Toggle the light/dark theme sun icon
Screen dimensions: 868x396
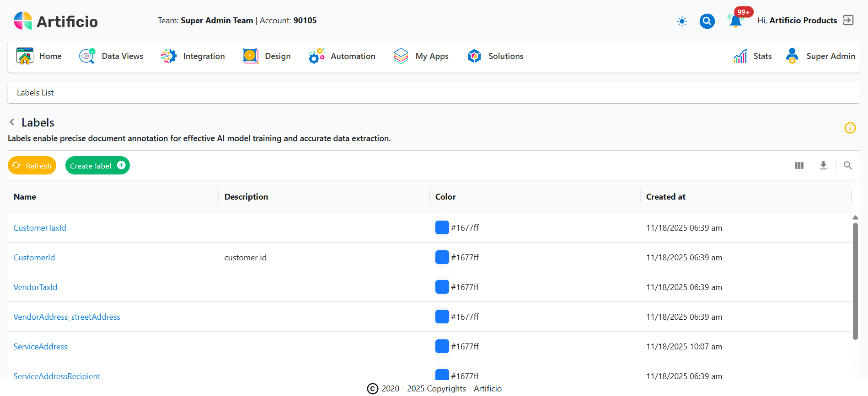click(682, 21)
